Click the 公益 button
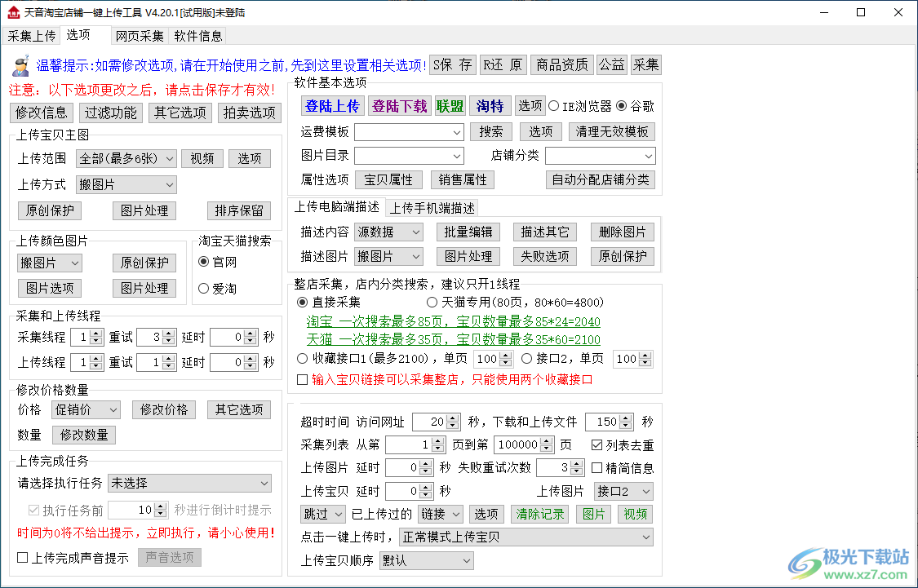This screenshot has height=588, width=918. point(612,65)
